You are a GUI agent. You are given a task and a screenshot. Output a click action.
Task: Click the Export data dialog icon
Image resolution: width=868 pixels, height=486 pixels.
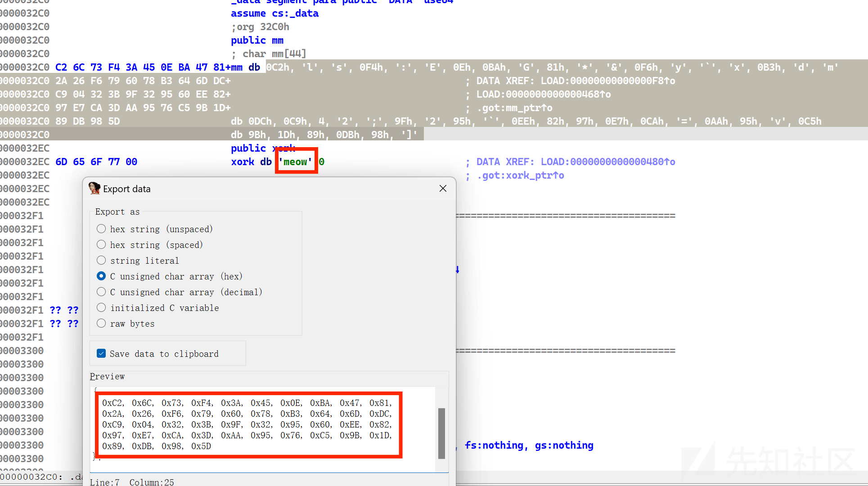[x=94, y=189]
